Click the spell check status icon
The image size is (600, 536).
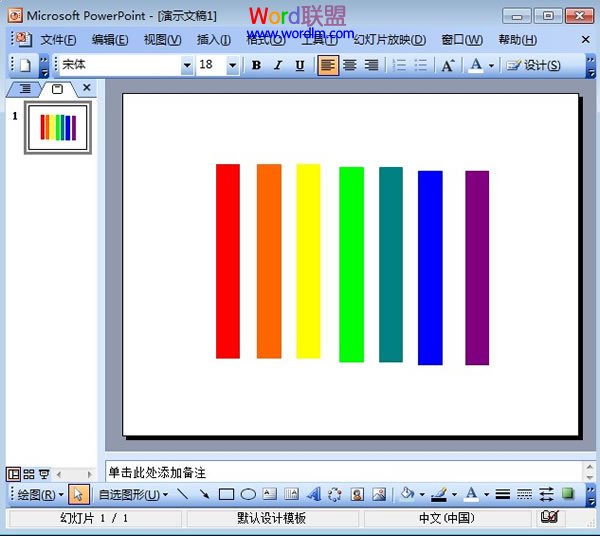(549, 517)
